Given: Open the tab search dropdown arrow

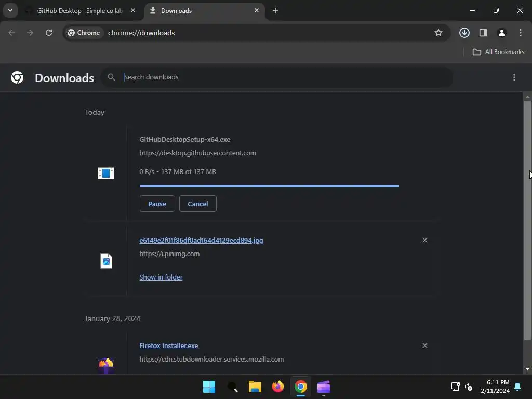Looking at the screenshot, I should pyautogui.click(x=10, y=10).
